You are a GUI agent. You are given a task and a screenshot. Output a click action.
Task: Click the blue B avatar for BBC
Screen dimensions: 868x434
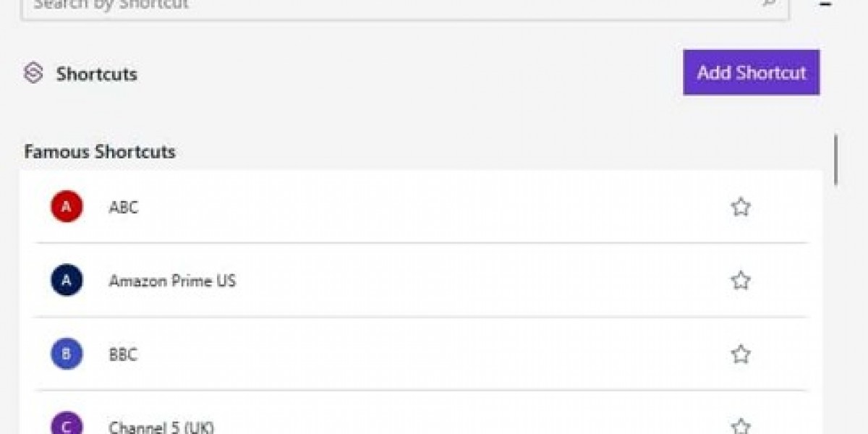[67, 354]
